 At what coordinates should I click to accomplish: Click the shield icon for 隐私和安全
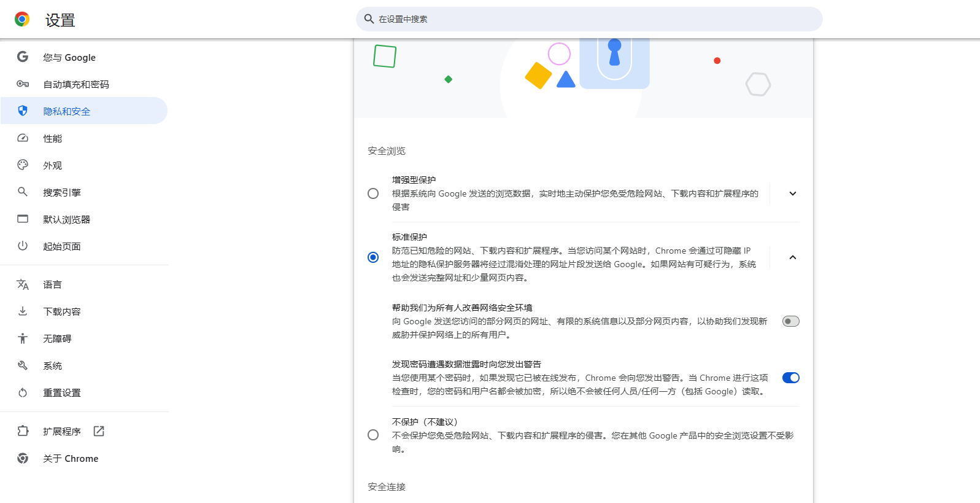23,111
